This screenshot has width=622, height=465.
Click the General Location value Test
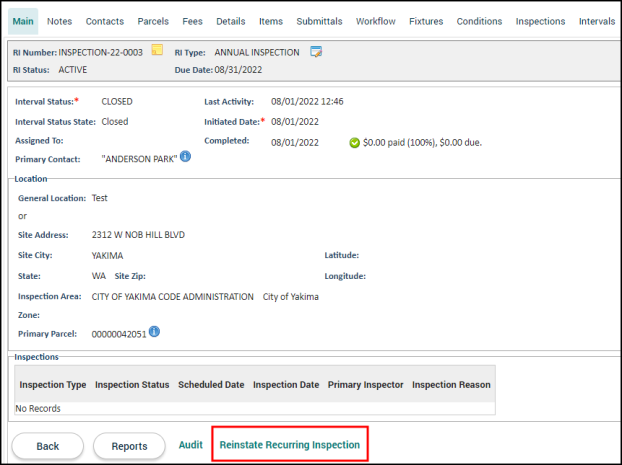click(100, 198)
